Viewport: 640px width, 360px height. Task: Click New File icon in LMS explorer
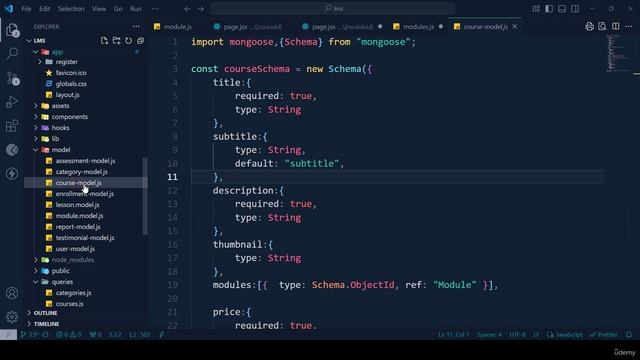pos(104,41)
